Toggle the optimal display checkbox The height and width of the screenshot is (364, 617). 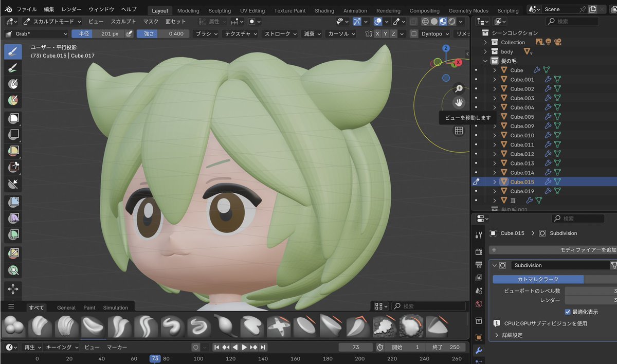click(568, 312)
